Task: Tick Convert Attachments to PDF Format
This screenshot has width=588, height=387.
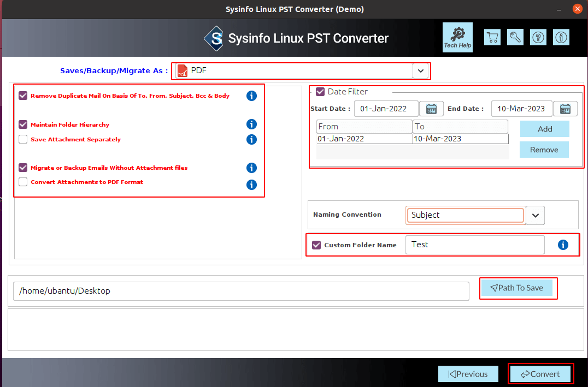Action: tap(23, 182)
